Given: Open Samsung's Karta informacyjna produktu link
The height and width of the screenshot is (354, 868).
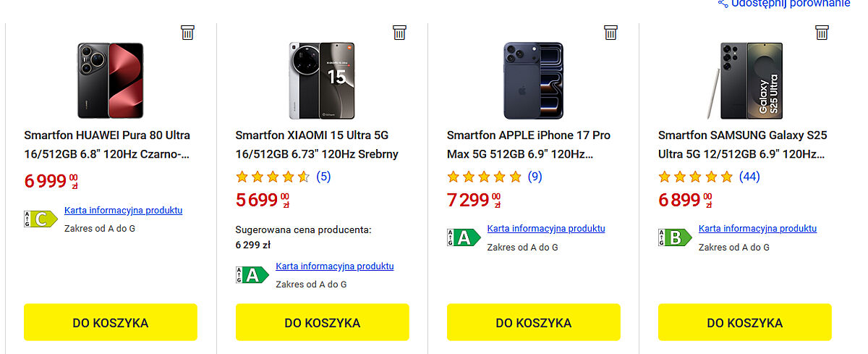Looking at the screenshot, I should 757,228.
